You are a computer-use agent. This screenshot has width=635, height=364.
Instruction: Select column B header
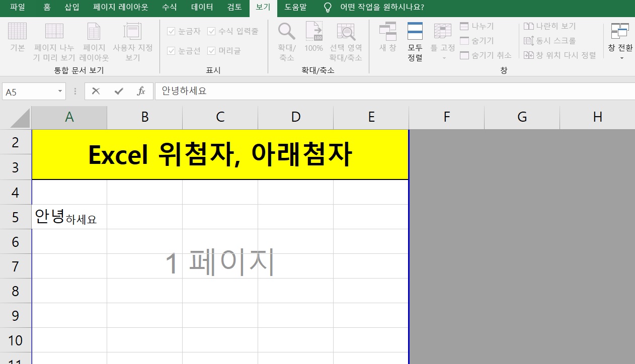pos(145,118)
